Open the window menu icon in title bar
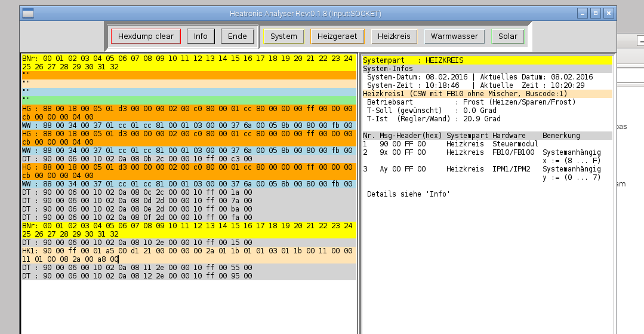 pos(28,13)
